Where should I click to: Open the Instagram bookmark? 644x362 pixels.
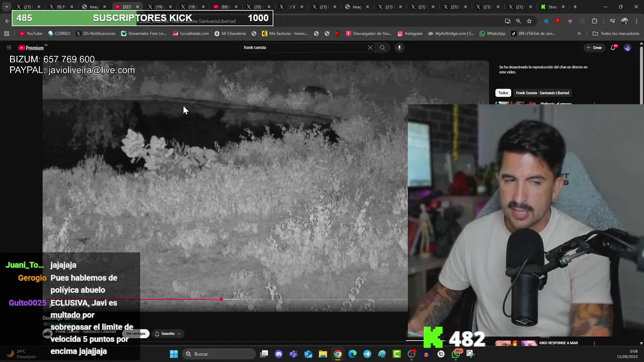(410, 34)
